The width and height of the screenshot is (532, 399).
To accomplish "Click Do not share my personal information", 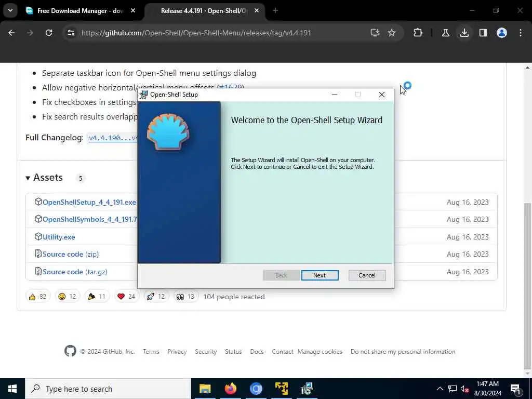I will (403, 352).
